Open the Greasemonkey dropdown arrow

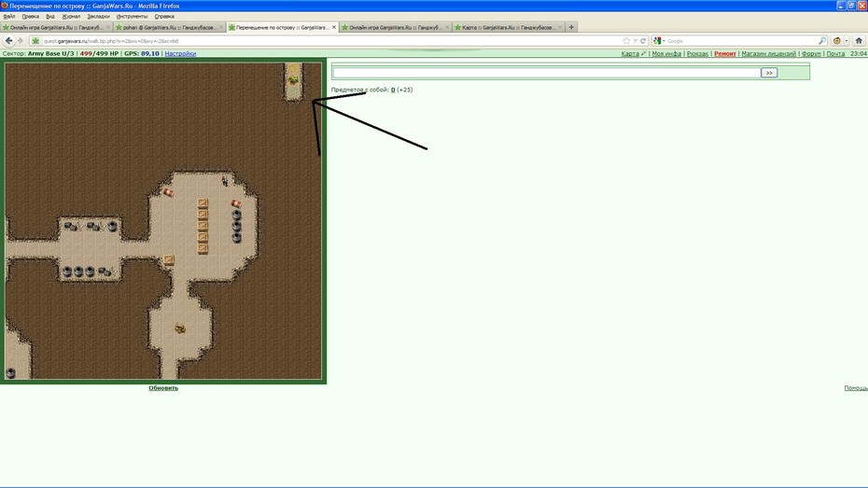(x=846, y=41)
